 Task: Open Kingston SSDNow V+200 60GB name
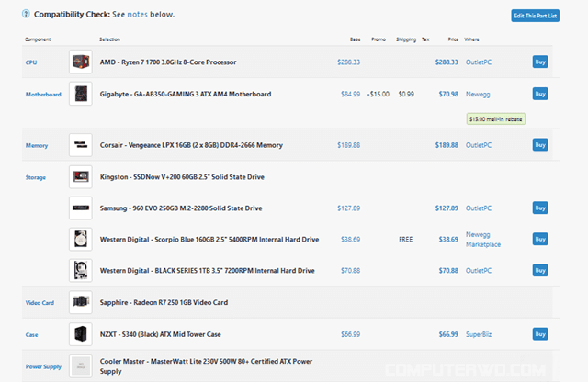click(x=182, y=177)
